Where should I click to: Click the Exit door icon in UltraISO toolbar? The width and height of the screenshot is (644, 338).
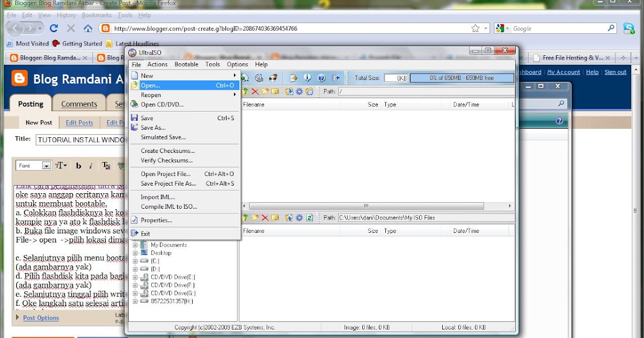(x=335, y=78)
